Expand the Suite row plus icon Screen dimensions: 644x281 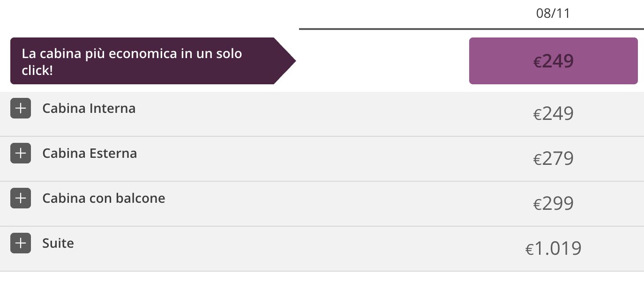click(21, 244)
